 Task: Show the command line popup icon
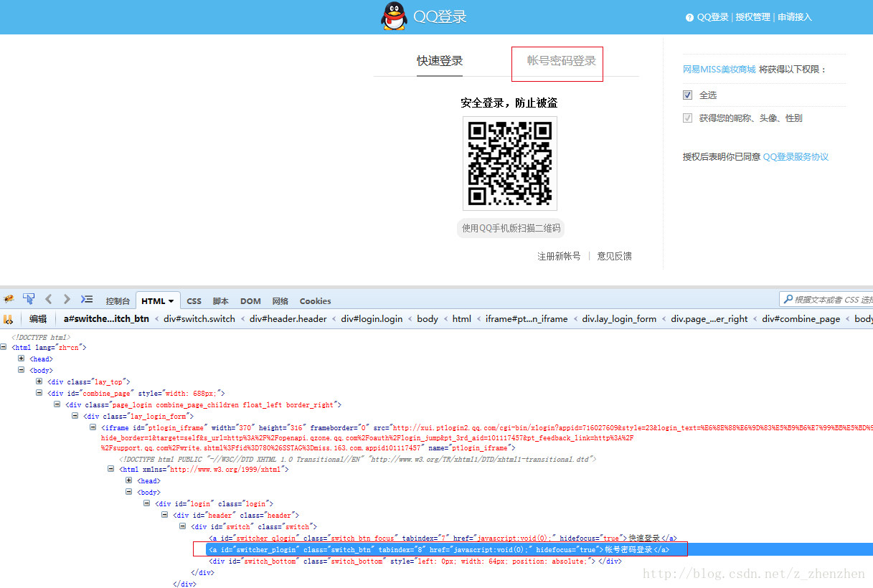tap(87, 299)
